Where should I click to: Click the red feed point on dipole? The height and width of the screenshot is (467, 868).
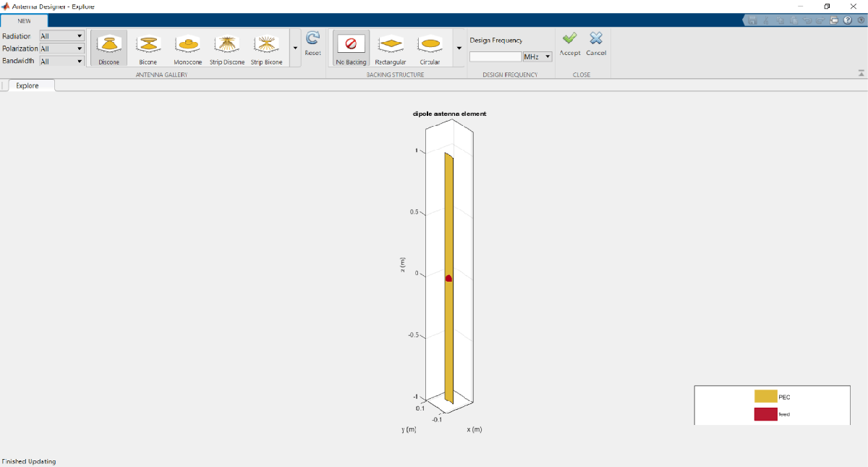pos(448,278)
